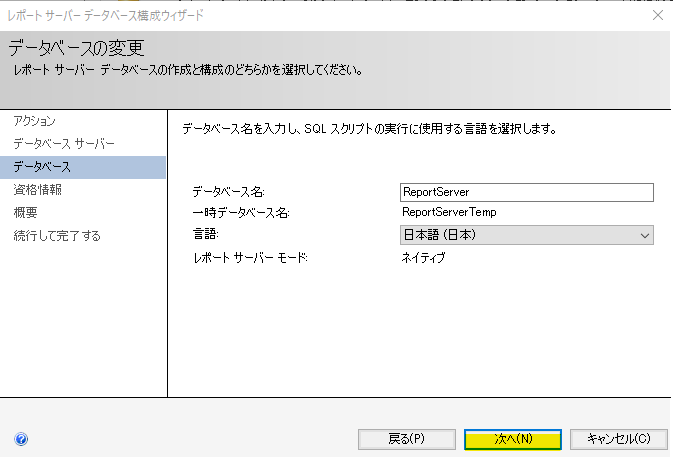
Task: Close the wizard with the X button
Action: tap(657, 15)
